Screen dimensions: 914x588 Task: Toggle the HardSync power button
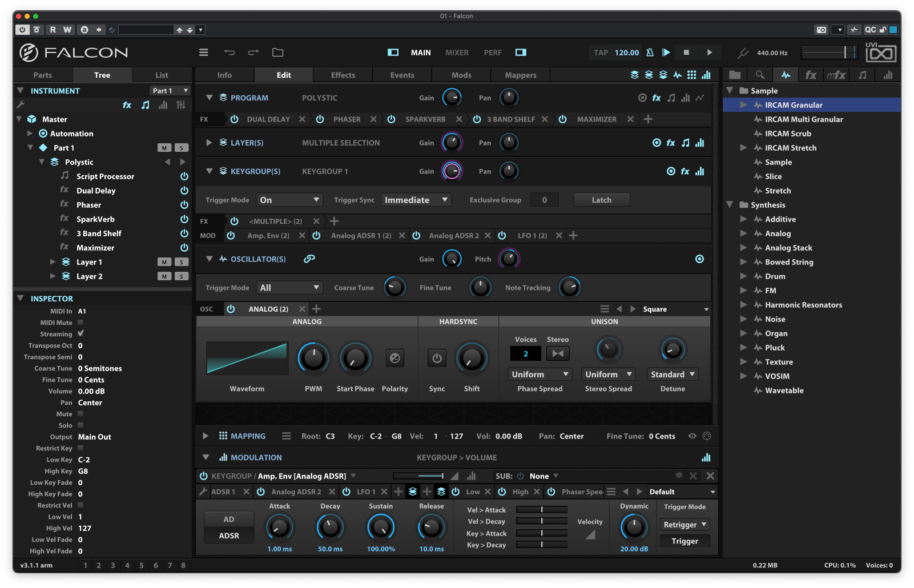(x=437, y=359)
